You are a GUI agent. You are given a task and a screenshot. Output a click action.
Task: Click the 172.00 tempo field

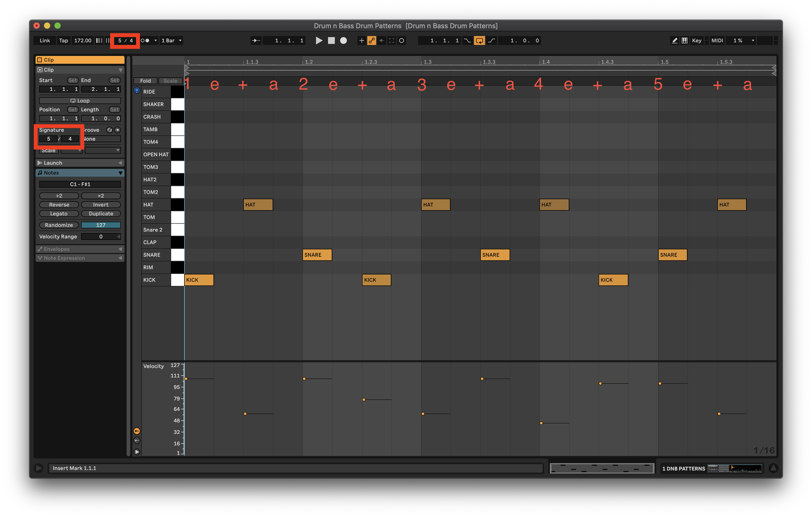coord(82,41)
